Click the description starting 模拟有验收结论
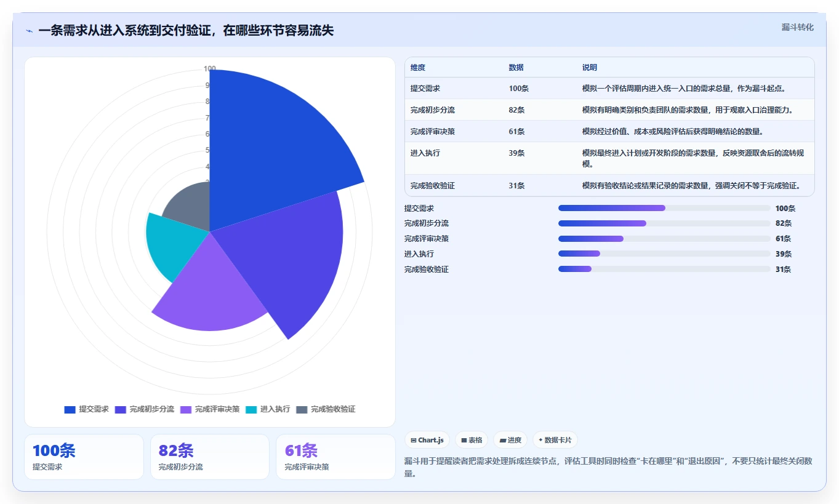The width and height of the screenshot is (839, 504). tap(691, 186)
